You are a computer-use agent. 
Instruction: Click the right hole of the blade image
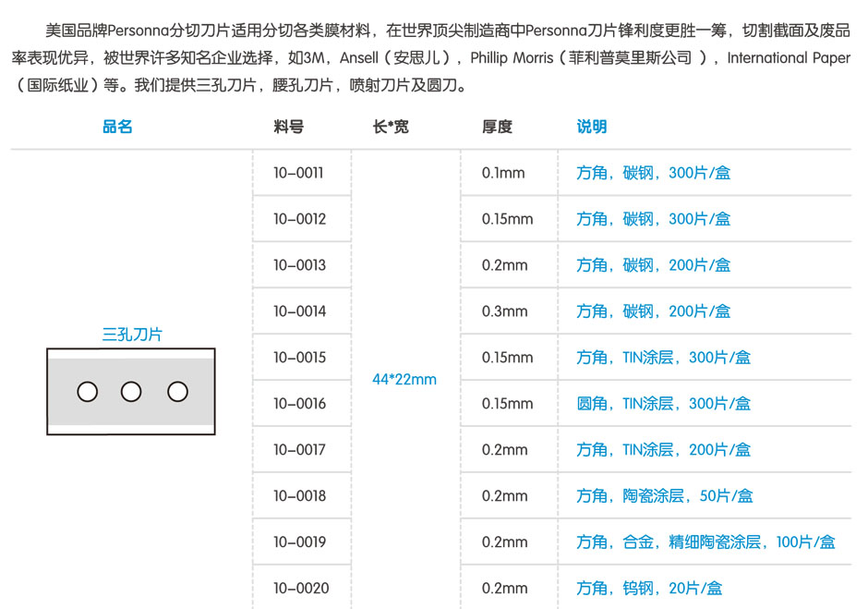coord(177,392)
